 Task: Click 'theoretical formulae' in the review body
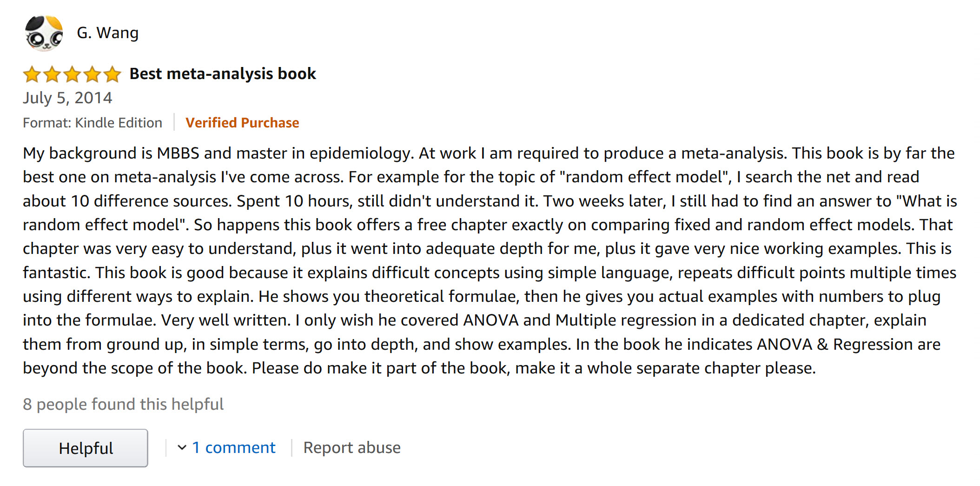[x=440, y=296]
